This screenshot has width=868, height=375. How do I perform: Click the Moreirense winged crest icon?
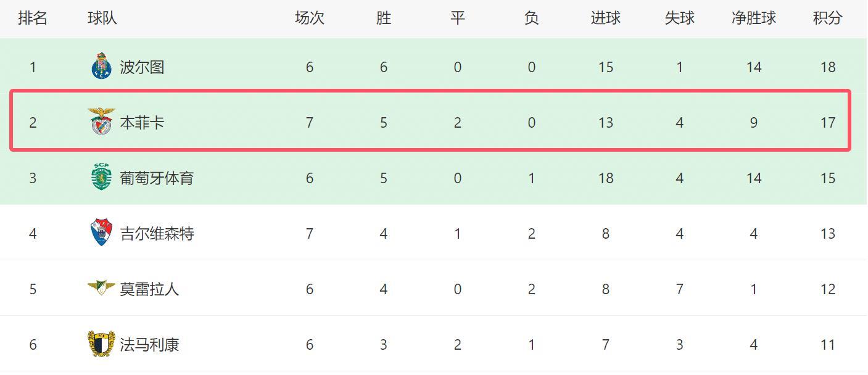(101, 288)
